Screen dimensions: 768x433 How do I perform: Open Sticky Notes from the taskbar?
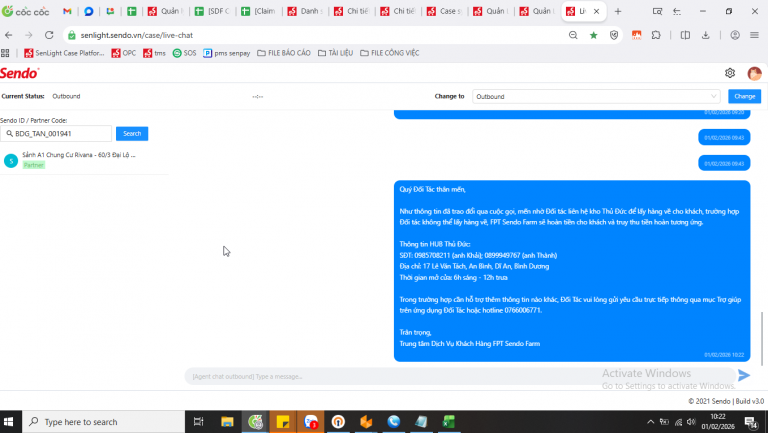(283, 421)
